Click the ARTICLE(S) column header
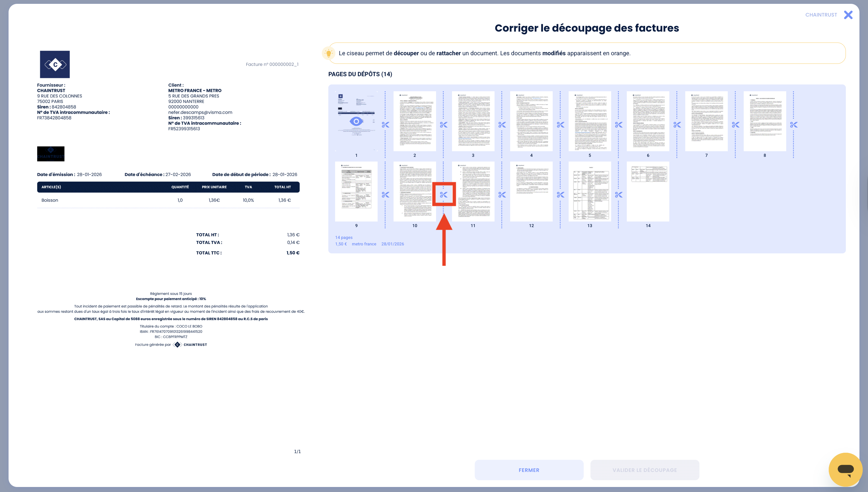Screen dimensions: 868x492 (51, 187)
